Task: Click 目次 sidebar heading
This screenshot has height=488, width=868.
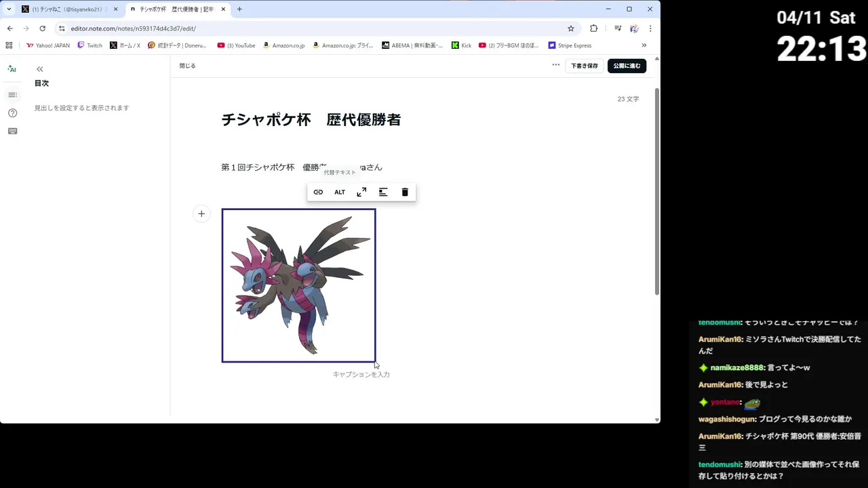Action: pos(41,83)
